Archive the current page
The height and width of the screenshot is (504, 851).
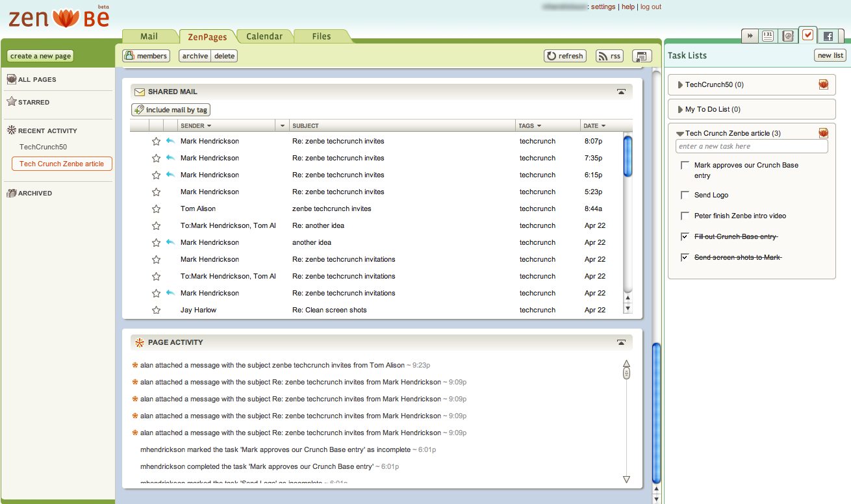(x=195, y=56)
